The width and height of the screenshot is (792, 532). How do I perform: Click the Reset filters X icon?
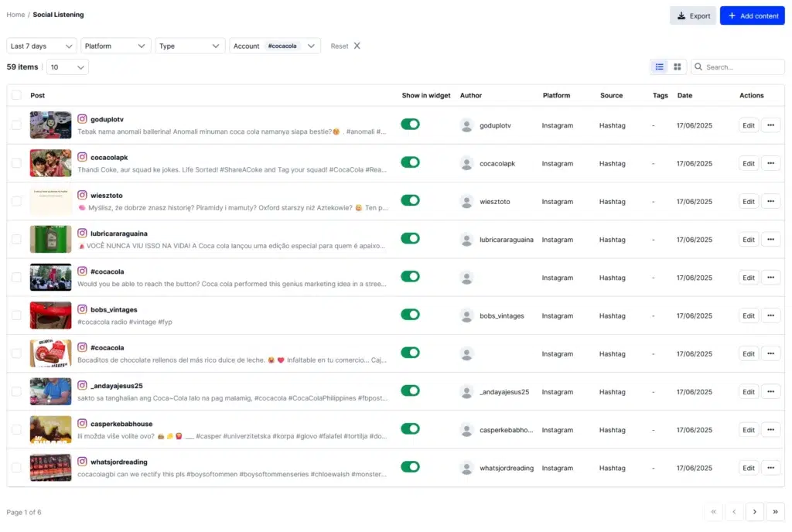tap(357, 46)
